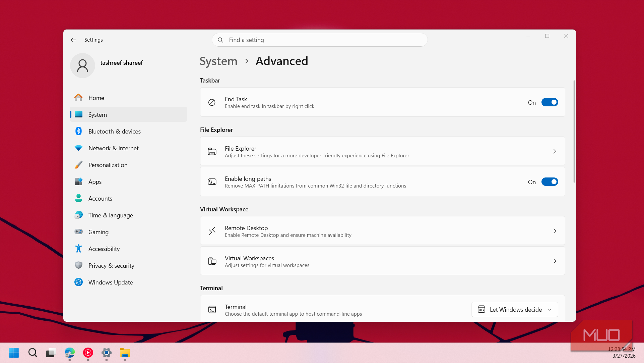Viewport: 644px width, 363px height.
Task: Click the System breadcrumb link
Action: pyautogui.click(x=218, y=61)
